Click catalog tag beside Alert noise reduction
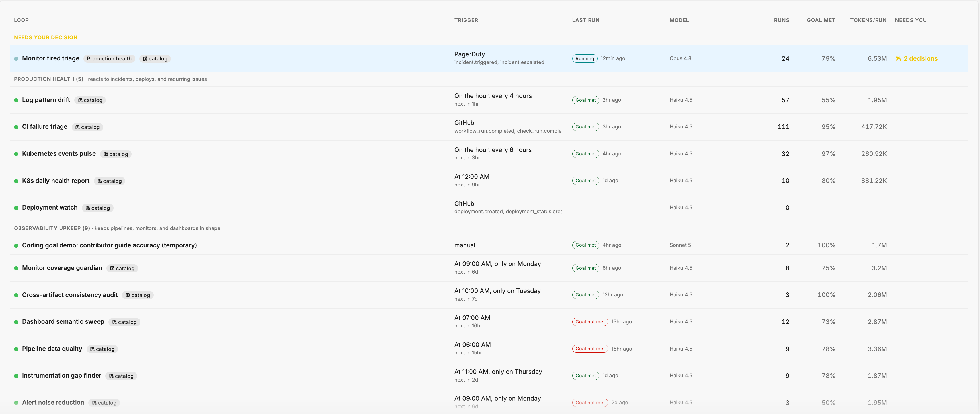This screenshot has width=980, height=414. pos(104,403)
